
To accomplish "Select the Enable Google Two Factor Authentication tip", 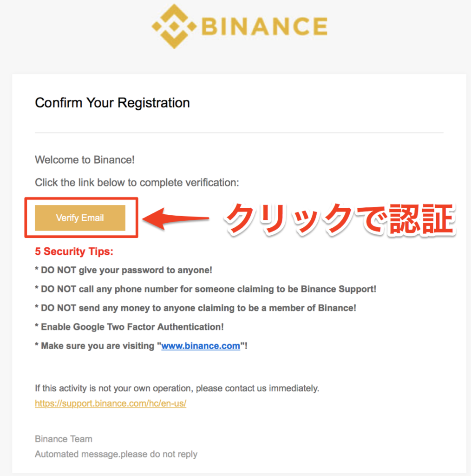I will 129,327.
